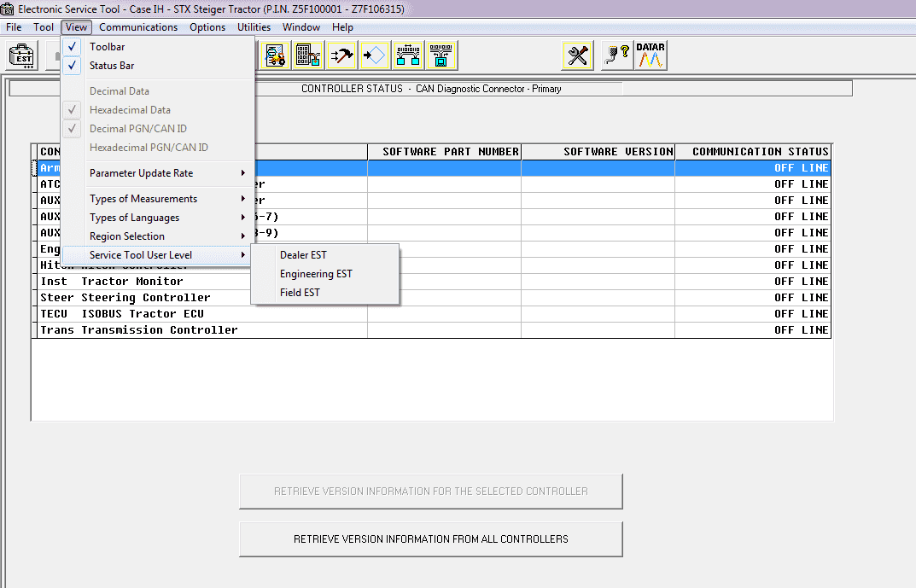The width and height of the screenshot is (916, 588).
Task: Select the Trans Transmission Controller row
Action: click(x=433, y=330)
